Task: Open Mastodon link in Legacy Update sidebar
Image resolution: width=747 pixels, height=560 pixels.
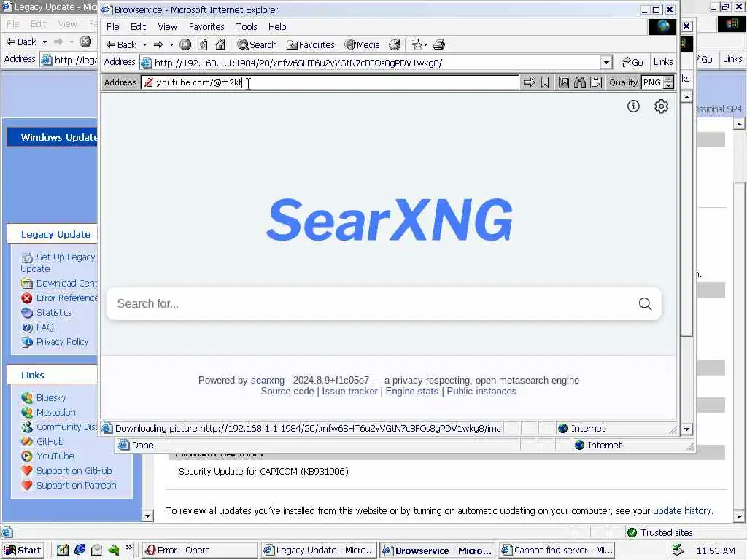Action: [x=55, y=413]
